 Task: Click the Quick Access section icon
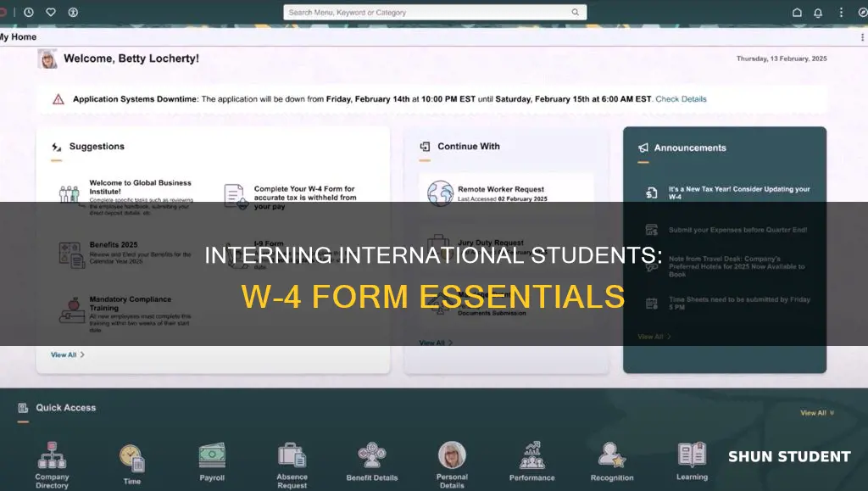[23, 408]
